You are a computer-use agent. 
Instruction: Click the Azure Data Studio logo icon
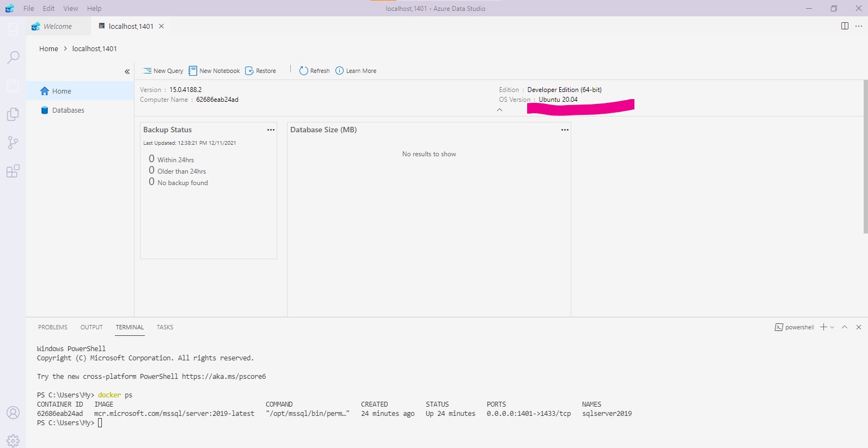(x=10, y=8)
